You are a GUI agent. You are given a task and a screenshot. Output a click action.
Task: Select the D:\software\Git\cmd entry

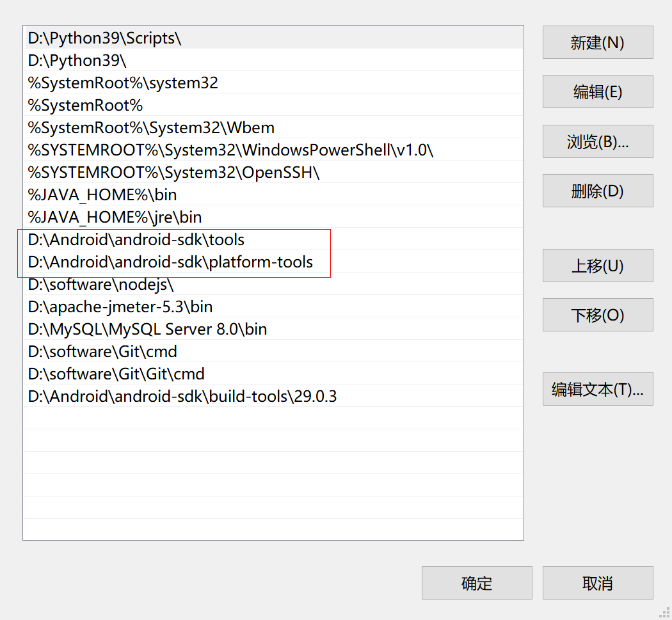tap(273, 351)
